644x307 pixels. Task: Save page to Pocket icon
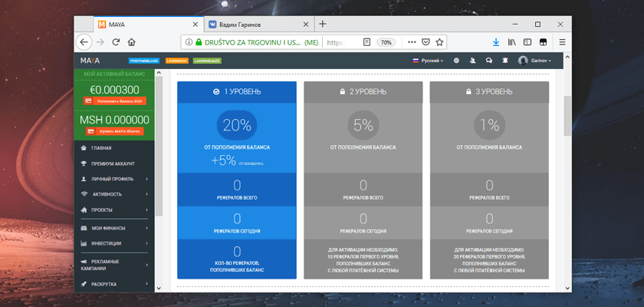[426, 42]
